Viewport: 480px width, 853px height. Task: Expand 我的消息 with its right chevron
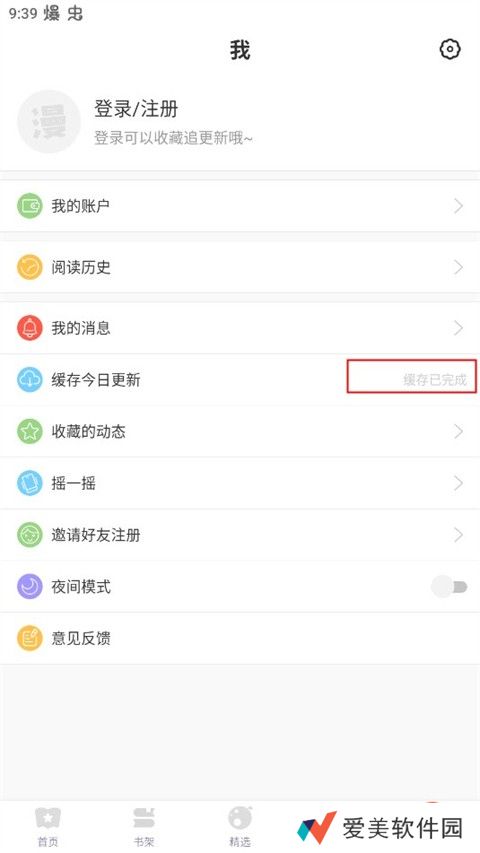click(458, 328)
